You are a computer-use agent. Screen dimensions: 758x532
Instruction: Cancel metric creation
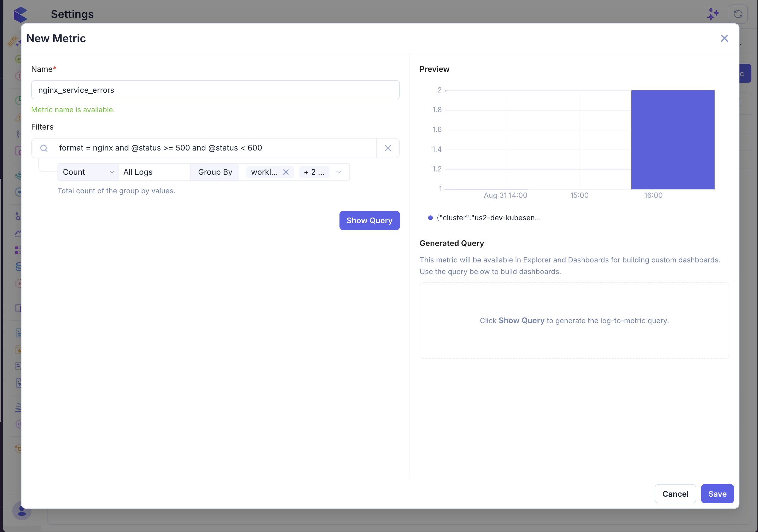pos(675,494)
